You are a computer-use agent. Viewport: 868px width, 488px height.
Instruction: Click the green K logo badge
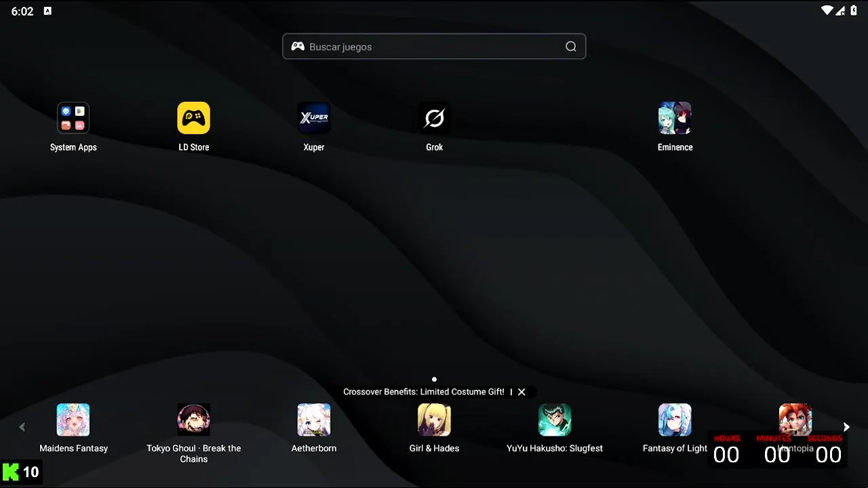pos(11,472)
